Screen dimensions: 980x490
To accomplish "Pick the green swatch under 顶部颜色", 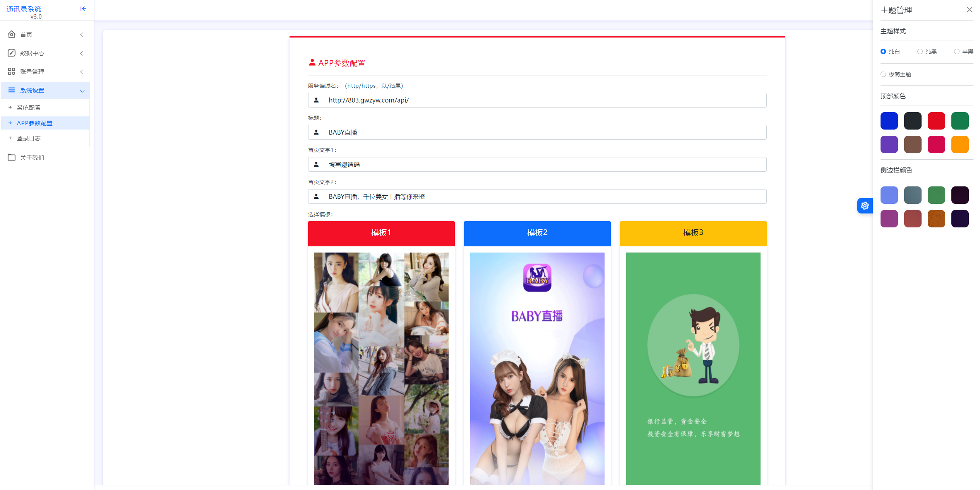I will (959, 121).
